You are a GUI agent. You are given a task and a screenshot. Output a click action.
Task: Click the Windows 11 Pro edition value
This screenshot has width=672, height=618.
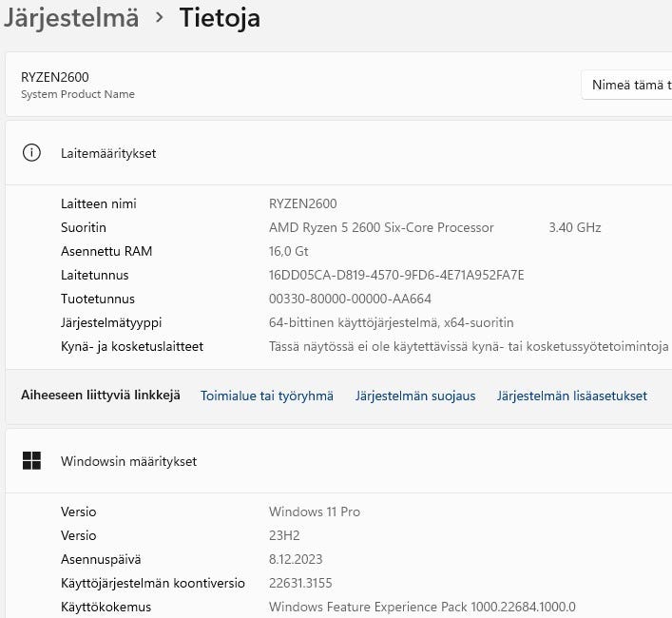click(x=315, y=512)
